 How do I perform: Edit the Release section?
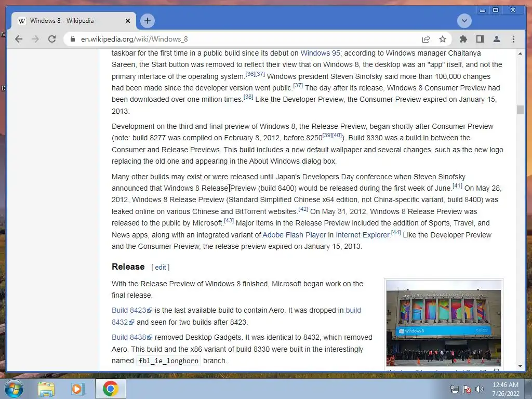coord(160,268)
